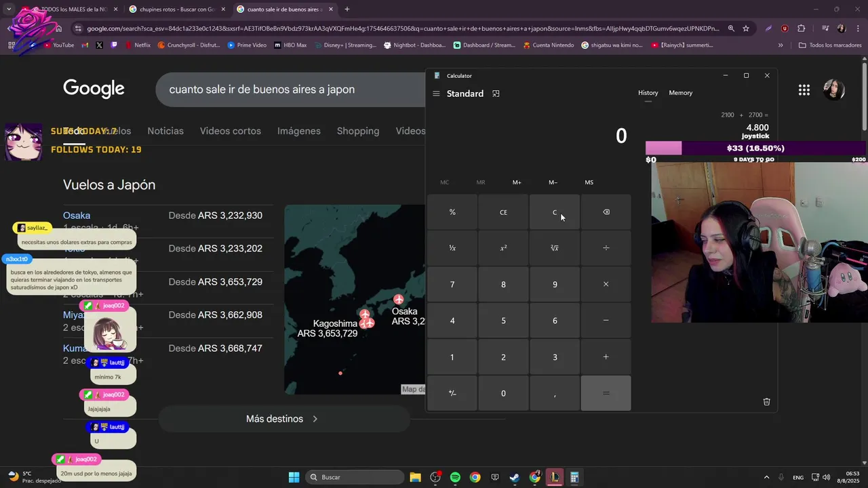Click the M+ memory add button
Screen dimensions: 868x488
[x=517, y=182]
